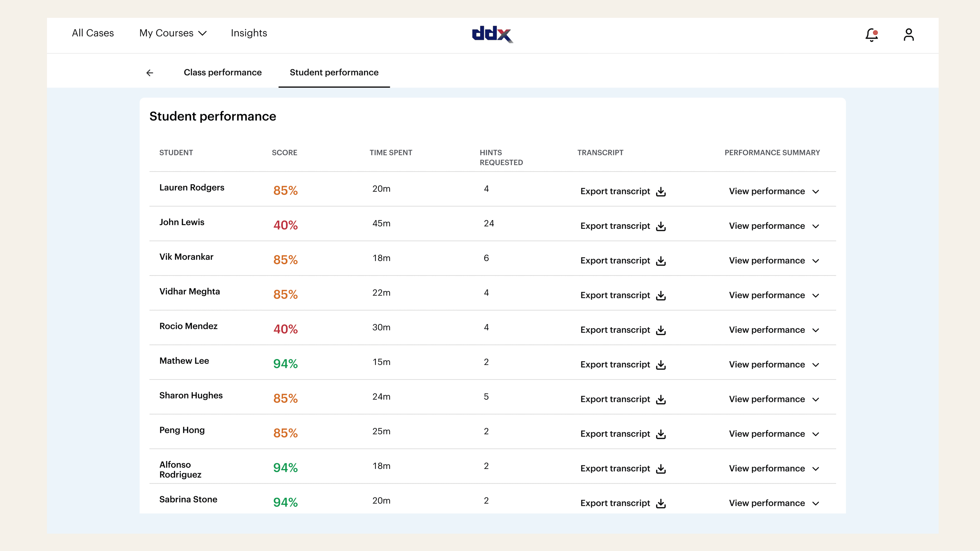The height and width of the screenshot is (551, 980).
Task: Select the Student performance tab
Action: pos(334,72)
